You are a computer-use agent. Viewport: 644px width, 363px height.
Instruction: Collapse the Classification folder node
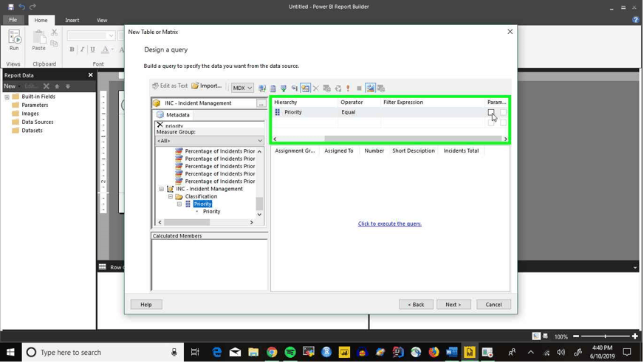(171, 196)
